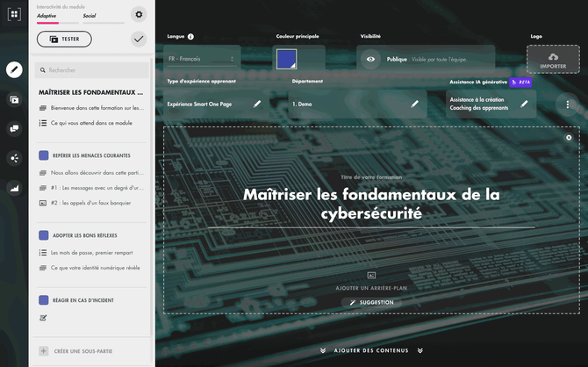Viewport: 588px width, 367px height.
Task: Click the Expérience Smart One Page field
Action: click(x=216, y=104)
